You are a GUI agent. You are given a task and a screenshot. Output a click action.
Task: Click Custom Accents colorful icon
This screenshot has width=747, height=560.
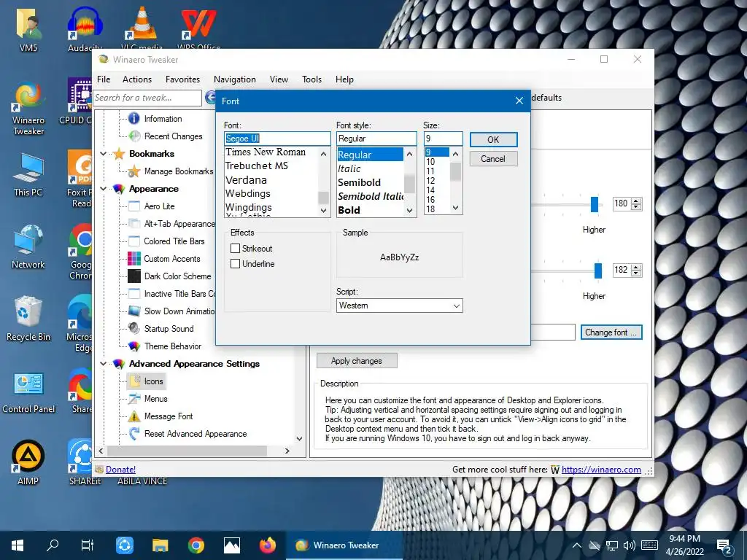tap(134, 259)
